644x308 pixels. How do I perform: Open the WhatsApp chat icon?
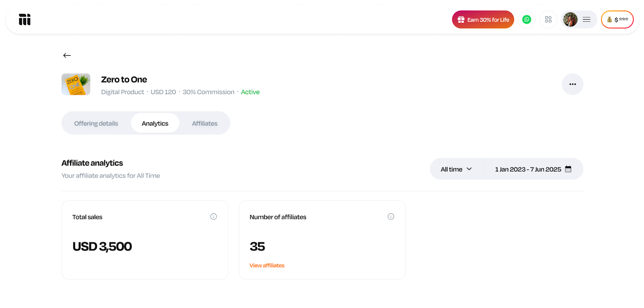526,19
